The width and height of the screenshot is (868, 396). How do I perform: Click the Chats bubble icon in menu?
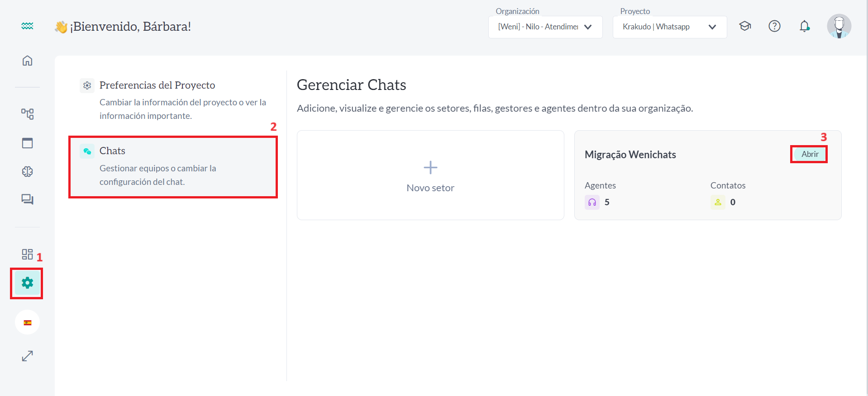tap(87, 151)
